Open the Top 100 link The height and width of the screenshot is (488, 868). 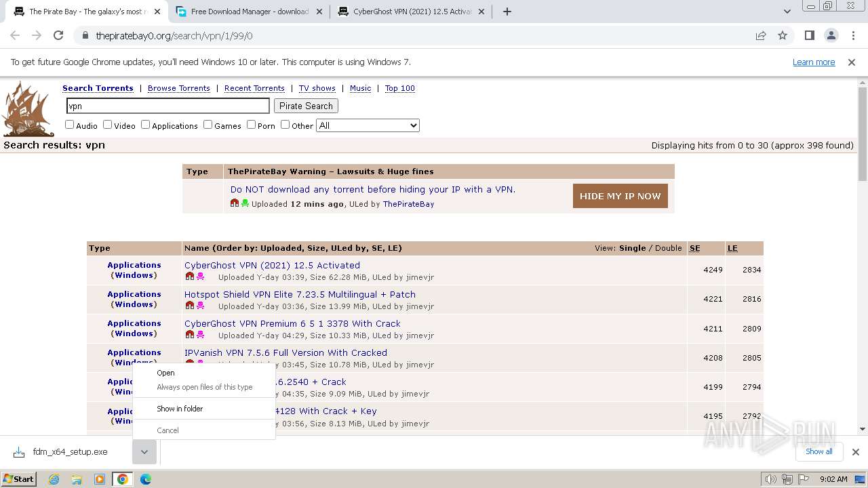(400, 88)
